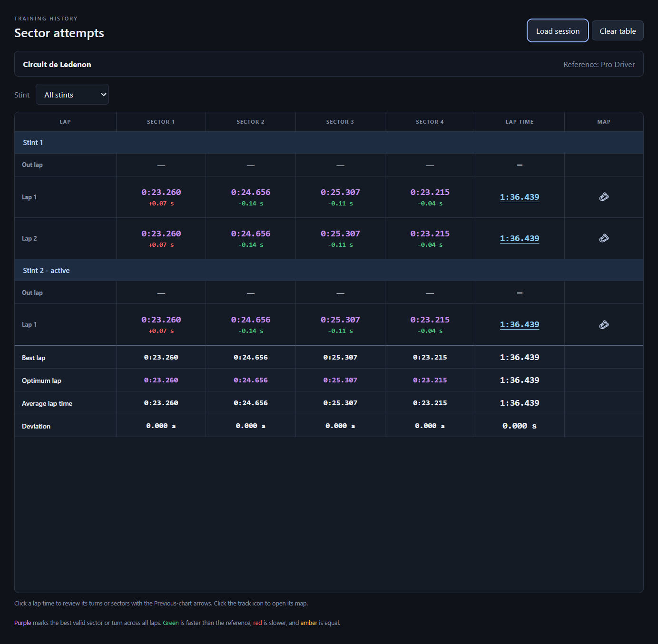
Task: Select Optimum lap Sector 1 value 0:23.260
Action: tap(161, 380)
